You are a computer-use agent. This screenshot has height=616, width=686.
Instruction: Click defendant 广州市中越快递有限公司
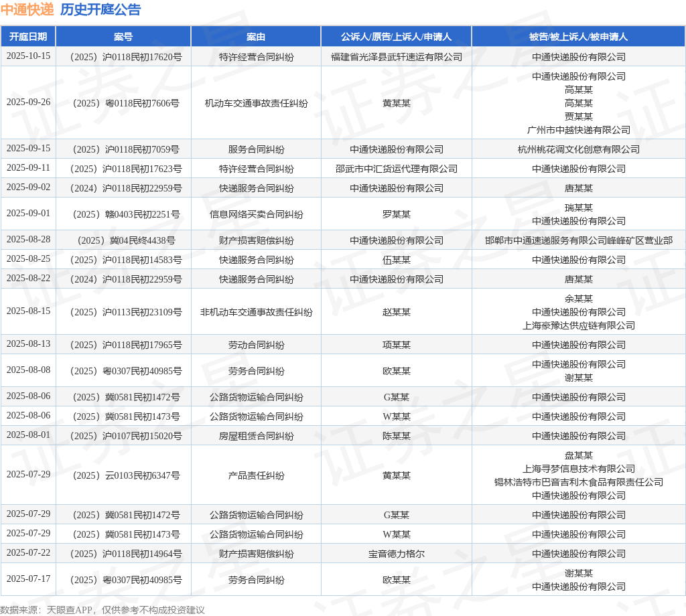click(x=578, y=130)
